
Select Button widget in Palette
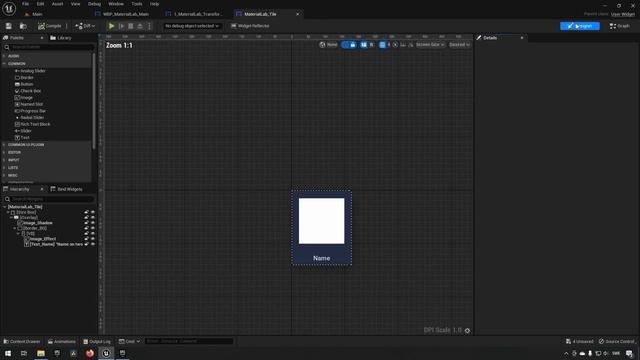pos(24,84)
